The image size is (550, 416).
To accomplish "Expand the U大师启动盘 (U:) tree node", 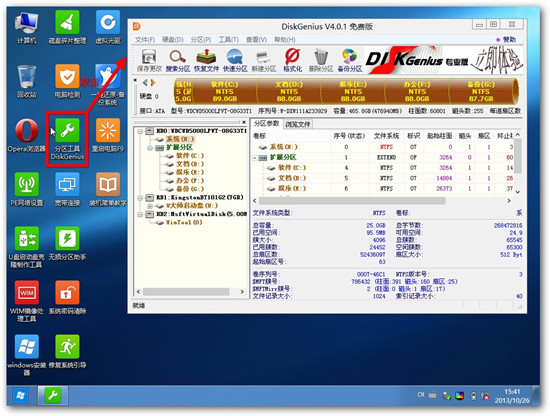I will pos(150,206).
